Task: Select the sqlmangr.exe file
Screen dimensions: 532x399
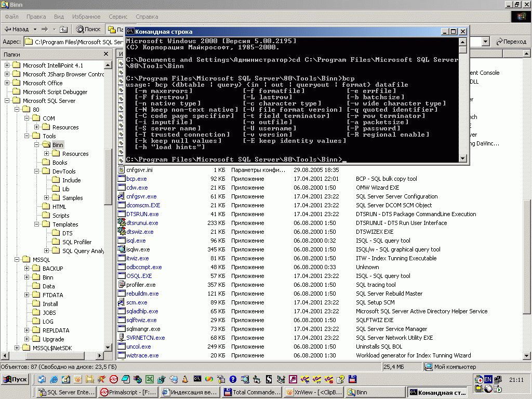Action: [143, 329]
